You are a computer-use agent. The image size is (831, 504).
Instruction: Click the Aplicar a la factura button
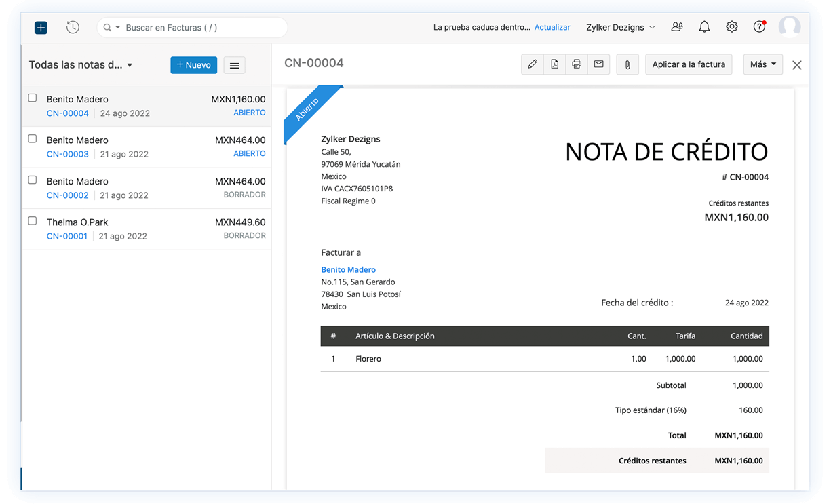click(688, 64)
